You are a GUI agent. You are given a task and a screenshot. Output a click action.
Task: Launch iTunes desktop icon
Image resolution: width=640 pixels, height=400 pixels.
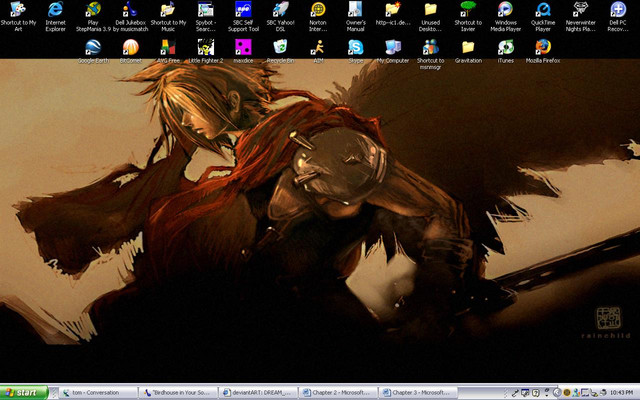tap(505, 51)
